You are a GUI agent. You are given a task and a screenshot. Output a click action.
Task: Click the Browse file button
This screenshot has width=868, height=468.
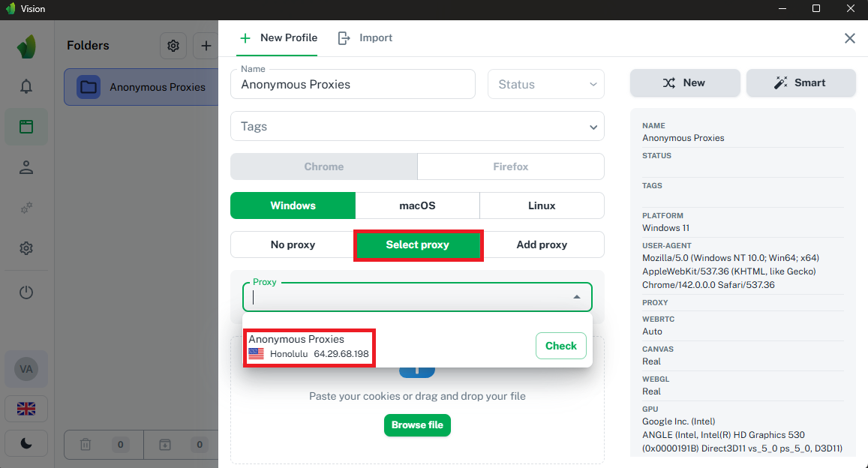(x=417, y=425)
